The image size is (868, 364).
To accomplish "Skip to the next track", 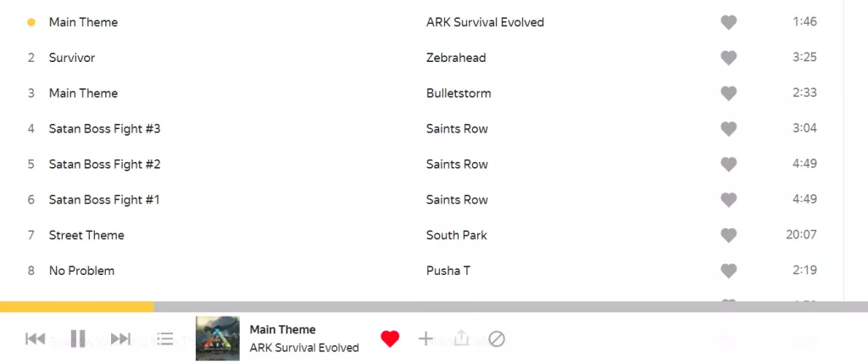I will [121, 339].
